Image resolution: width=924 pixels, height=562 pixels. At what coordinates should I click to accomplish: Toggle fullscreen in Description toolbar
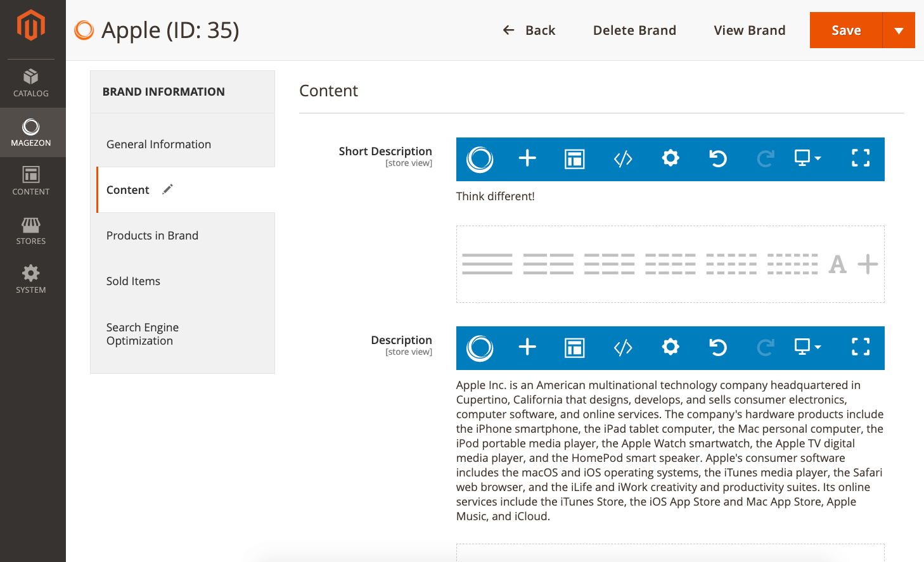coord(861,347)
